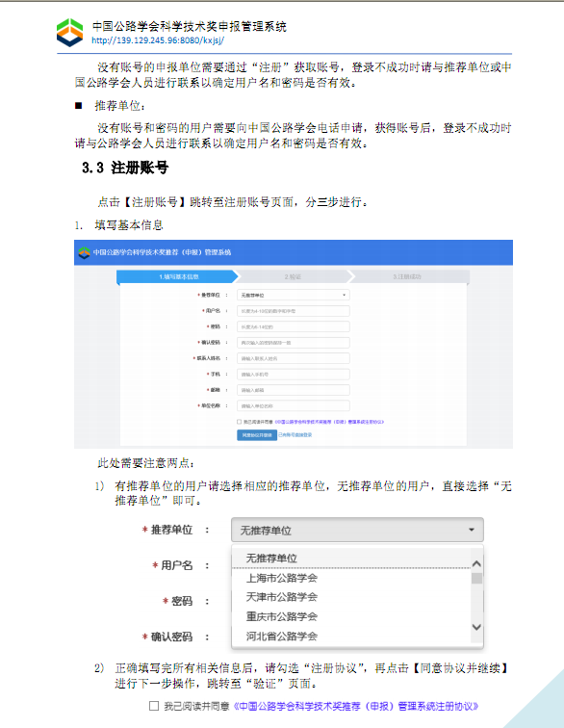Viewport: 564px width, 728px height.
Task: Click the small logo in the blue registration banner
Action: point(84,252)
